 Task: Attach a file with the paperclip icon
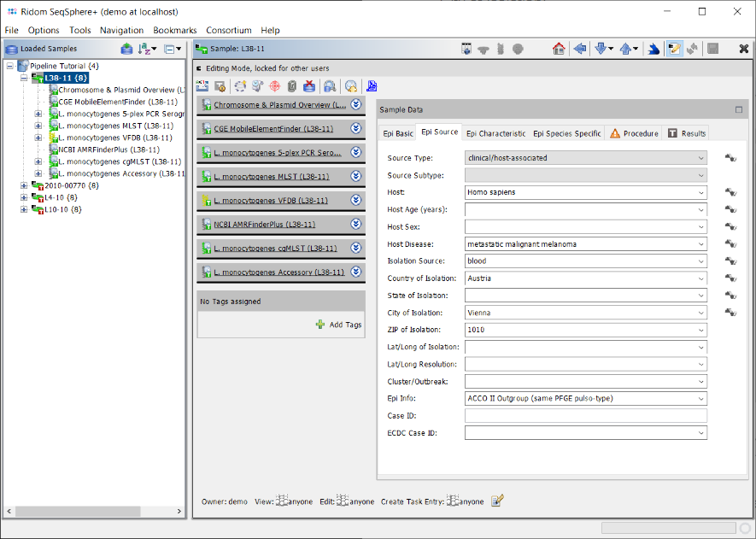(x=292, y=85)
